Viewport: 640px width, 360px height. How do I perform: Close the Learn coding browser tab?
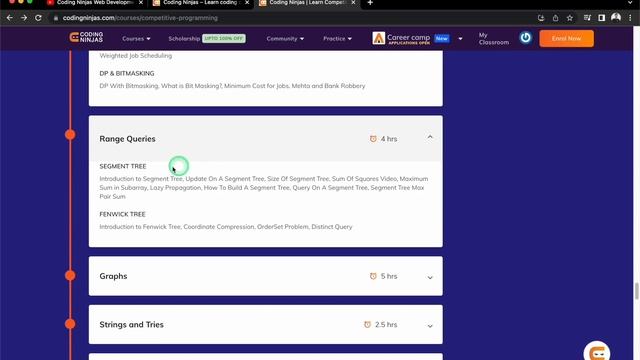[x=247, y=3]
